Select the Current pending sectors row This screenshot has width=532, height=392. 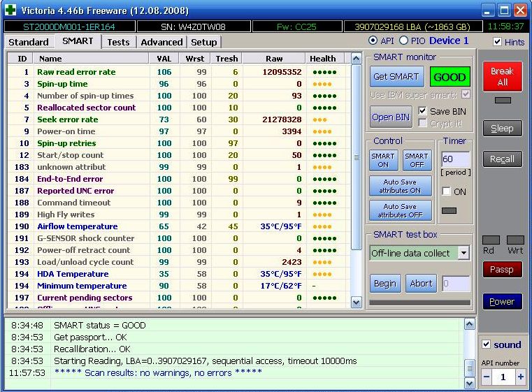coord(179,298)
